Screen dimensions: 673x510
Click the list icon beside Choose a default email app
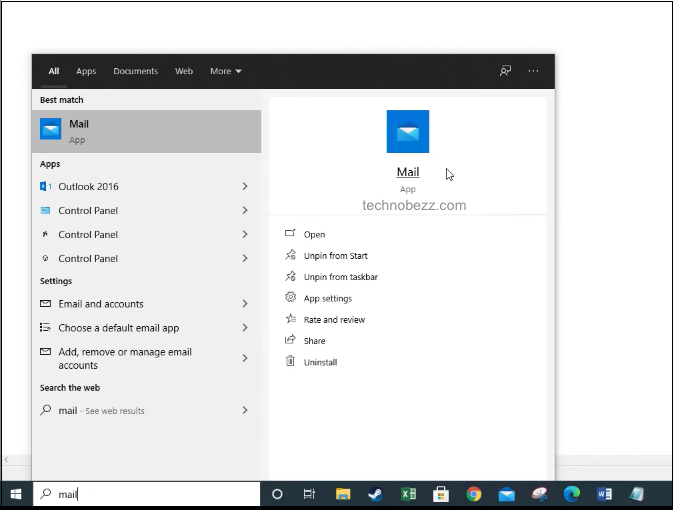click(x=45, y=328)
